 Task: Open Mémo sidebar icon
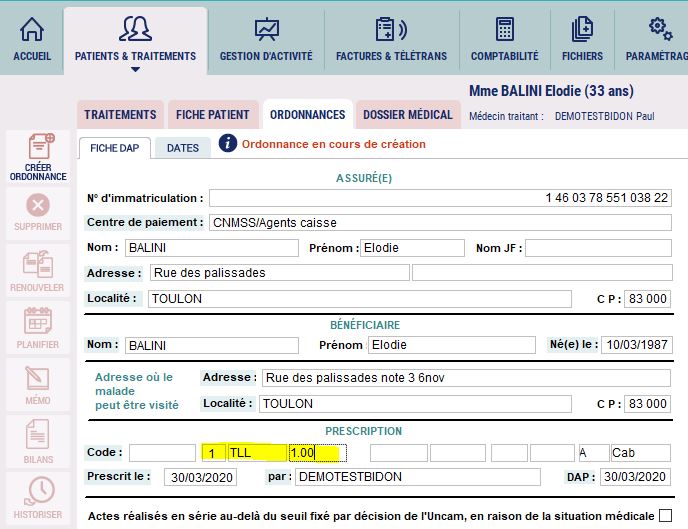click(x=38, y=378)
